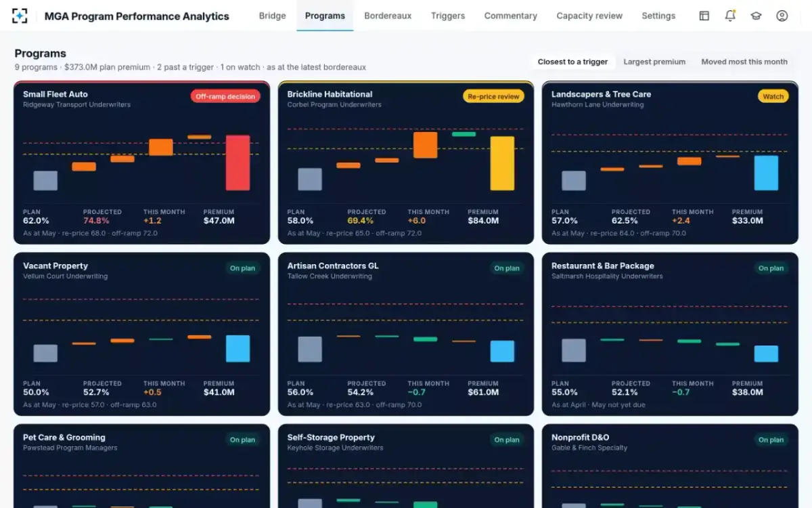
Task: Click premium value $47.0M
Action: (219, 221)
